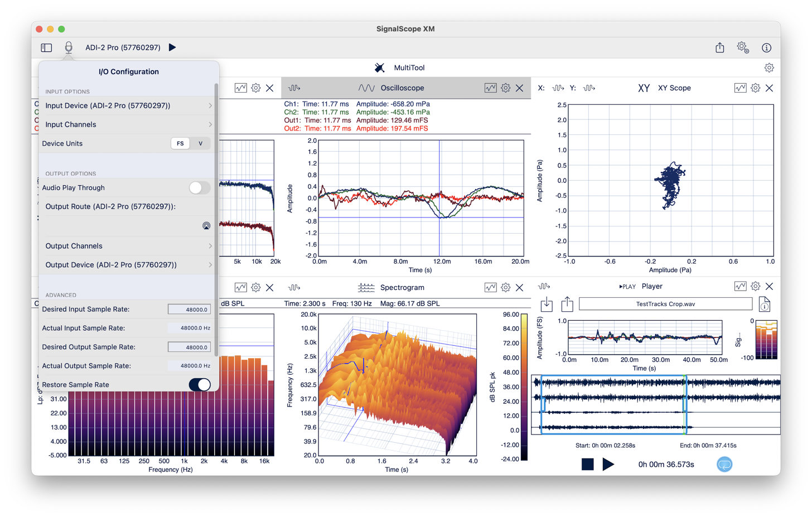Click Desired Output Sample Rate field

point(189,347)
